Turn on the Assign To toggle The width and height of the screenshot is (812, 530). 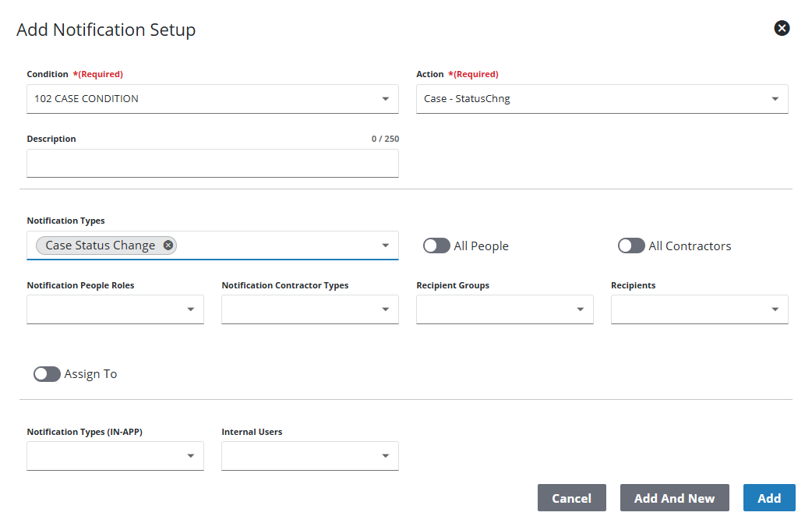[x=47, y=374]
